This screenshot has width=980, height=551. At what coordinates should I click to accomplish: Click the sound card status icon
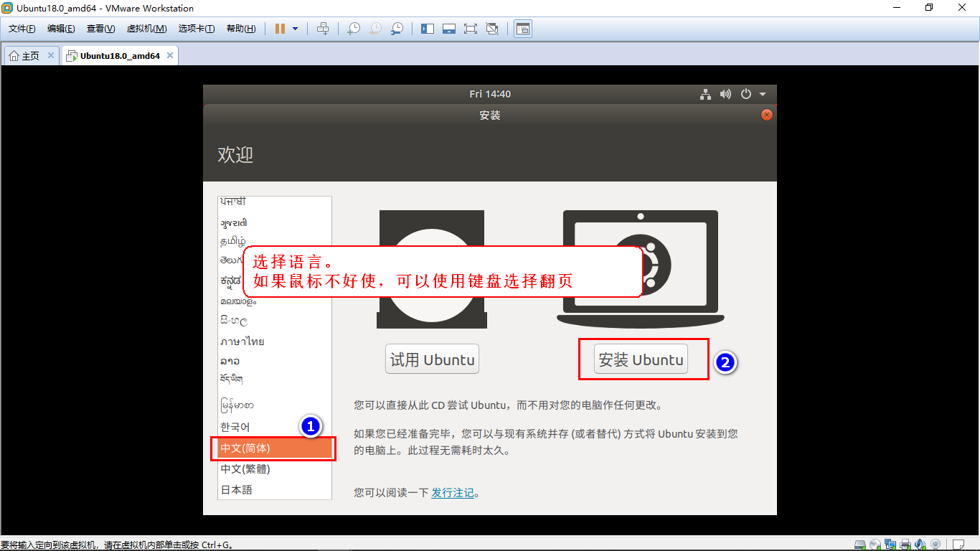pyautogui.click(x=920, y=545)
